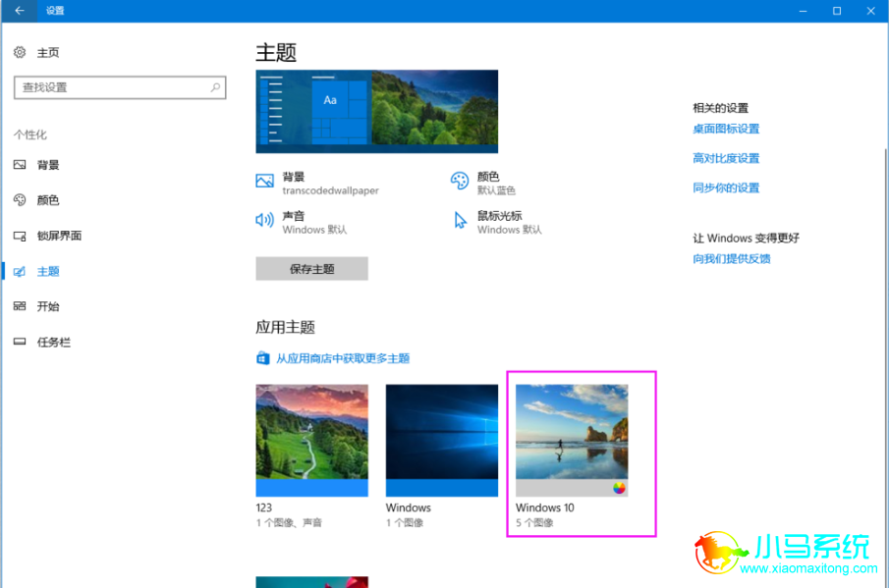This screenshot has width=889, height=588.
Task: Open 主页 settings home
Action: (x=48, y=53)
